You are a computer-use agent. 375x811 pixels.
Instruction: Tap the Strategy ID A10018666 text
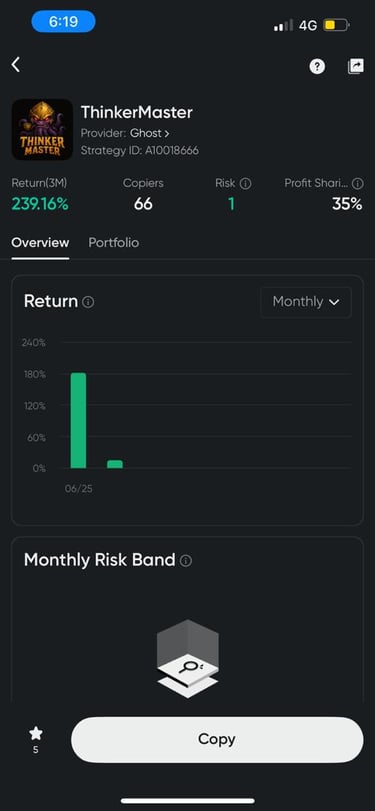[x=140, y=151]
